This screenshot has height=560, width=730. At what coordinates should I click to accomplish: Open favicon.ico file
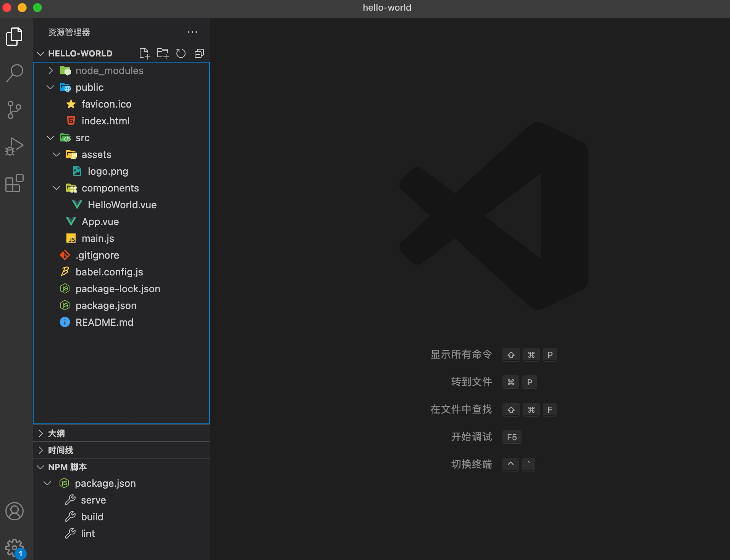[106, 104]
